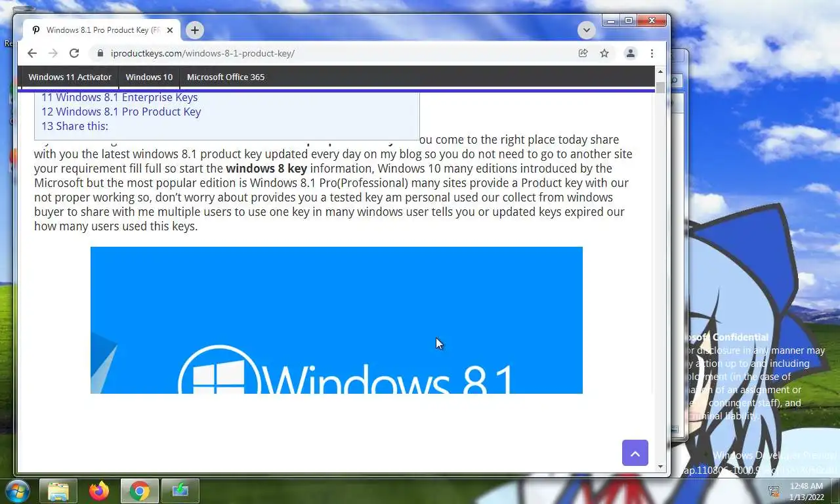
Task: Go back to the previous page
Action: 32,53
